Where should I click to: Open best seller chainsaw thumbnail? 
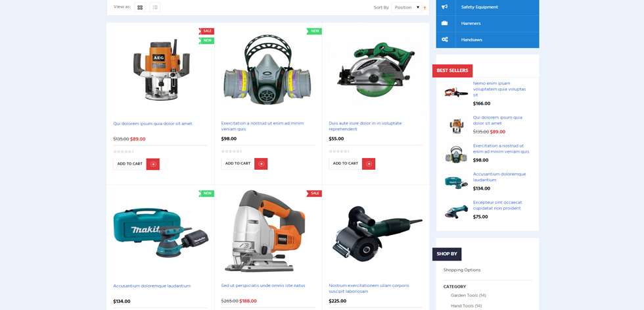pyautogui.click(x=456, y=93)
